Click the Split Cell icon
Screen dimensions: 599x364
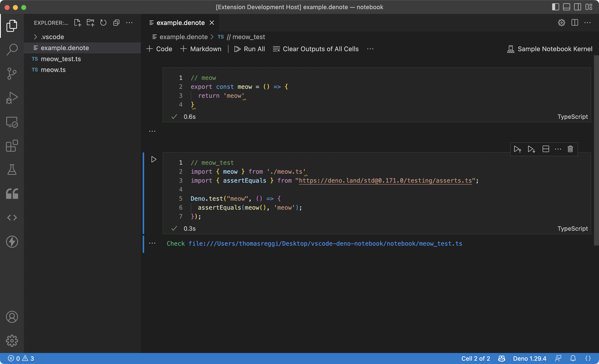(546, 149)
